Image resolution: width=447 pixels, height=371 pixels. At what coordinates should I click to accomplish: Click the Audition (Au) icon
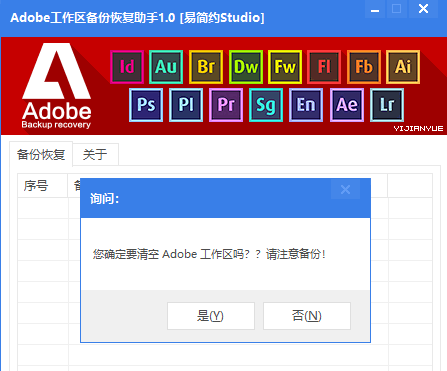point(166,67)
